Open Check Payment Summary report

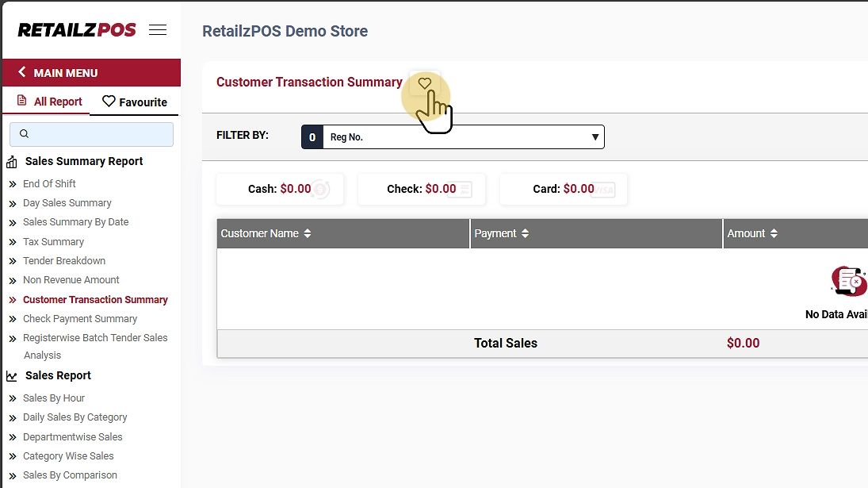(x=80, y=319)
